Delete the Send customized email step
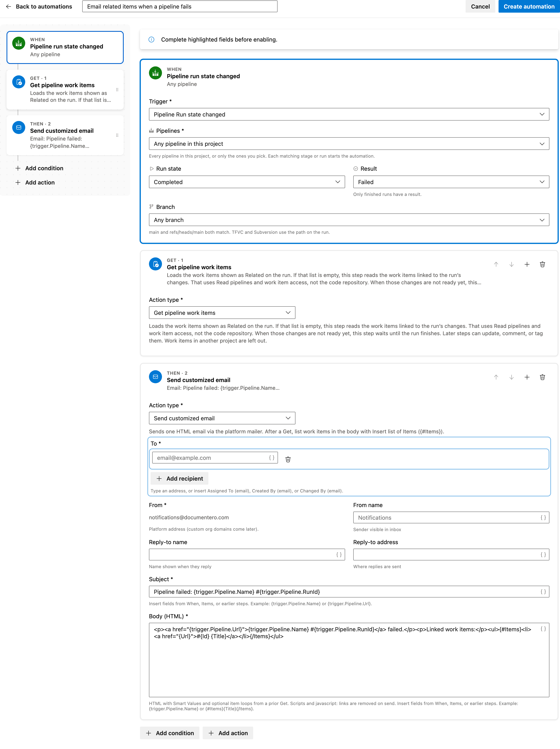The width and height of the screenshot is (560, 749). tap(542, 377)
